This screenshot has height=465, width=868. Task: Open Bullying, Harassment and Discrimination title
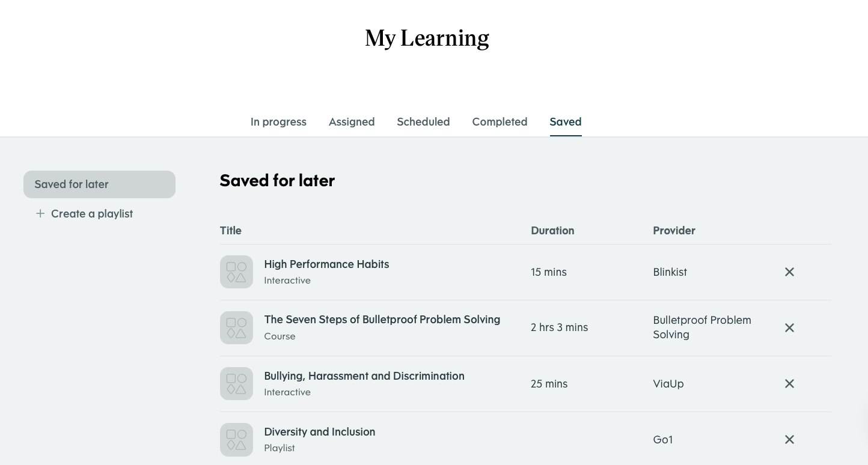tap(364, 376)
